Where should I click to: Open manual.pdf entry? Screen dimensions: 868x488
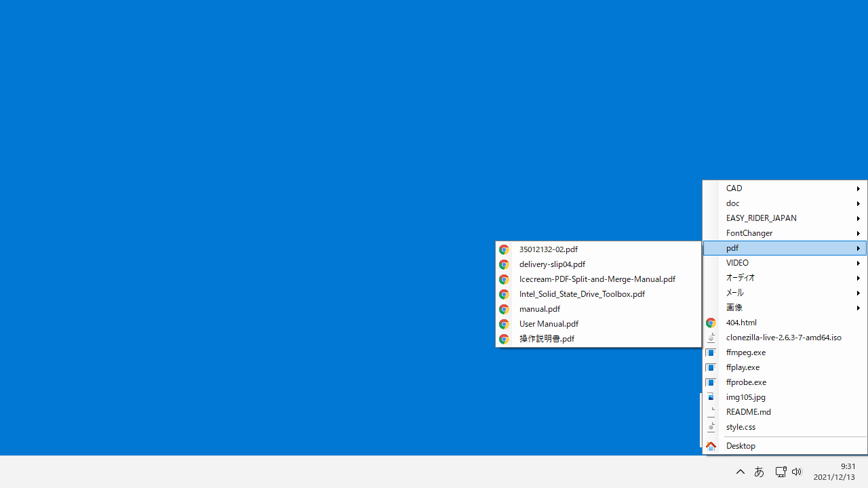tap(598, 309)
